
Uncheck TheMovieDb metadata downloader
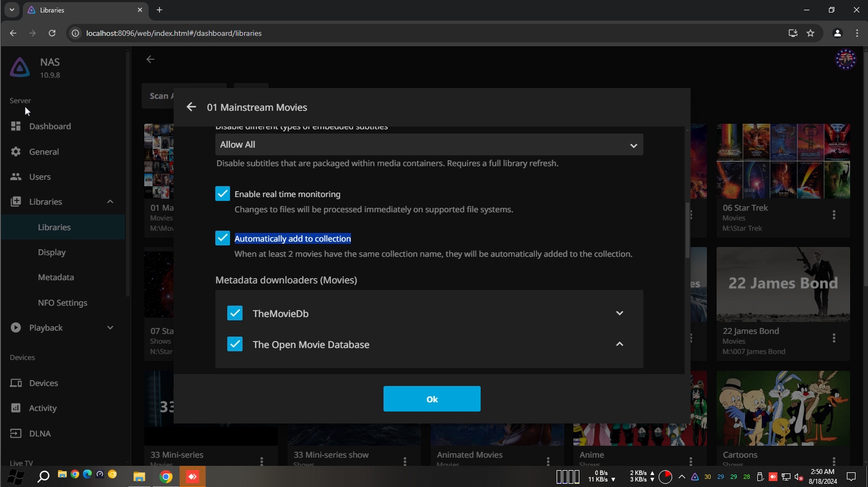coord(235,313)
